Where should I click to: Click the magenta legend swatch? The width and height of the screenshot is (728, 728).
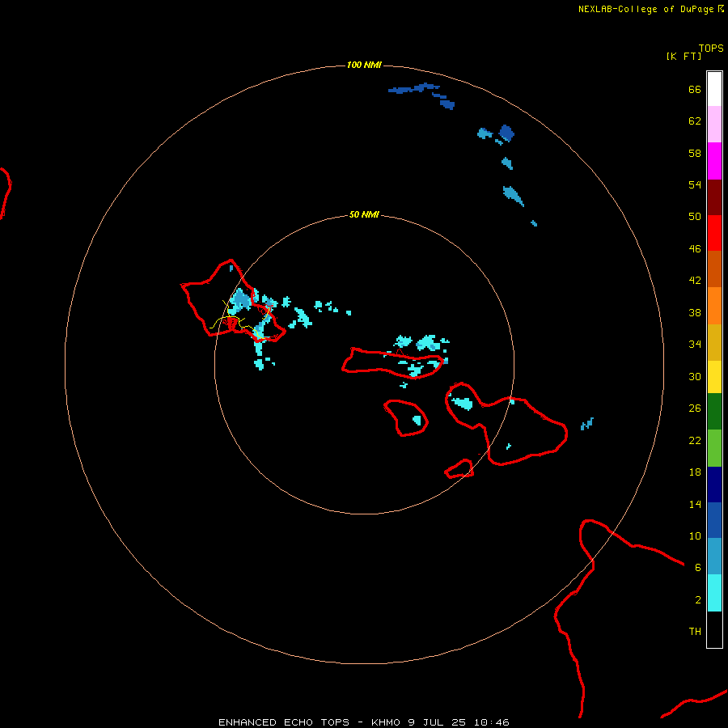(714, 161)
